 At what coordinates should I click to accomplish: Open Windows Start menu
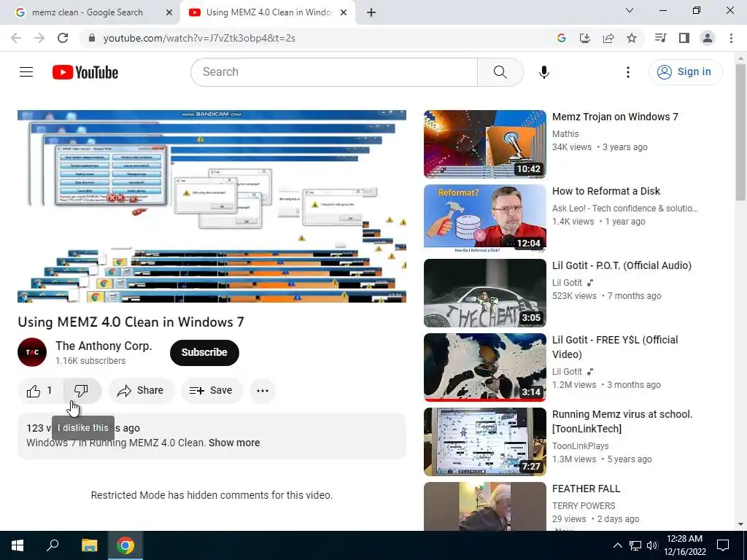[18, 545]
